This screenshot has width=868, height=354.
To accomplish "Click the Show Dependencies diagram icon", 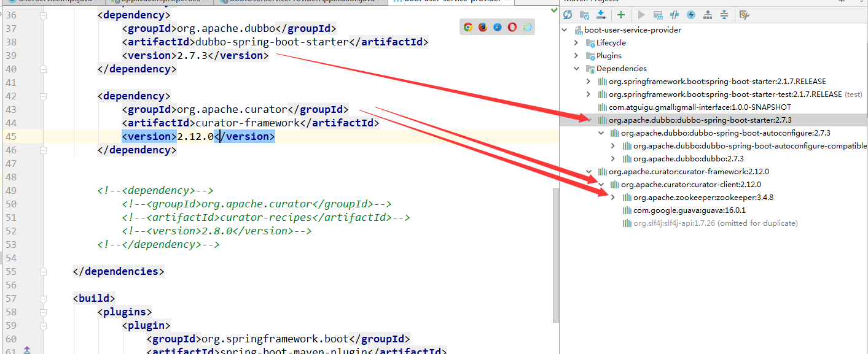I will click(708, 15).
